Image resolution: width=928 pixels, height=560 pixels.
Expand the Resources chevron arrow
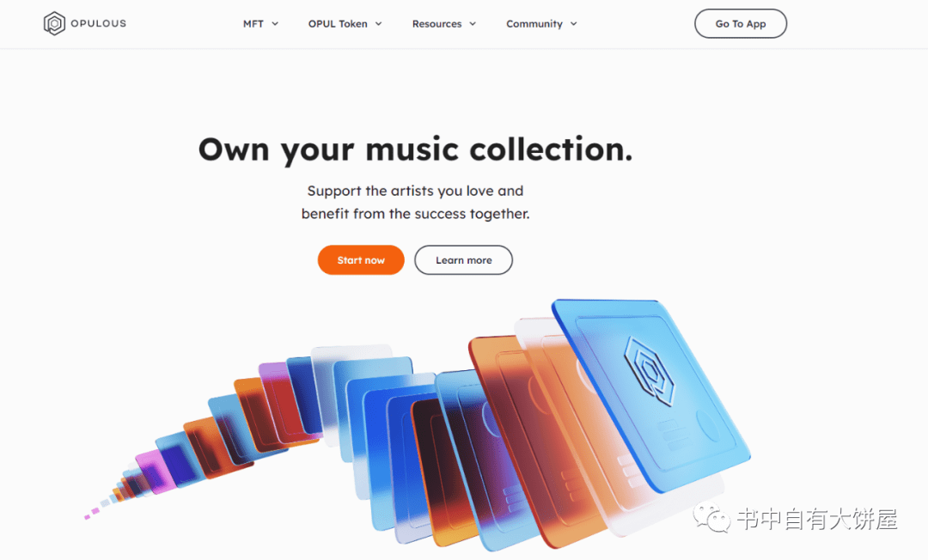point(473,24)
